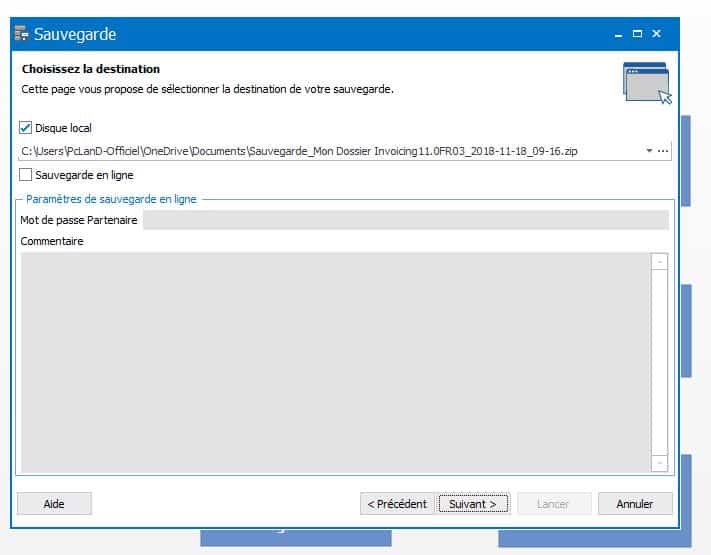Click the Choisissez la destination heading

tap(91, 69)
